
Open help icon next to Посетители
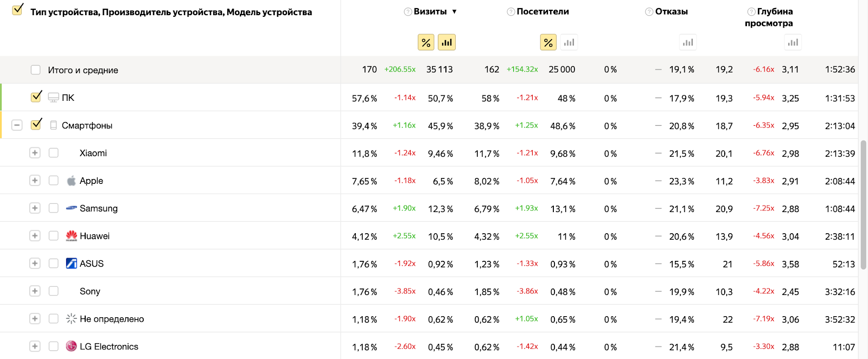[x=511, y=12]
